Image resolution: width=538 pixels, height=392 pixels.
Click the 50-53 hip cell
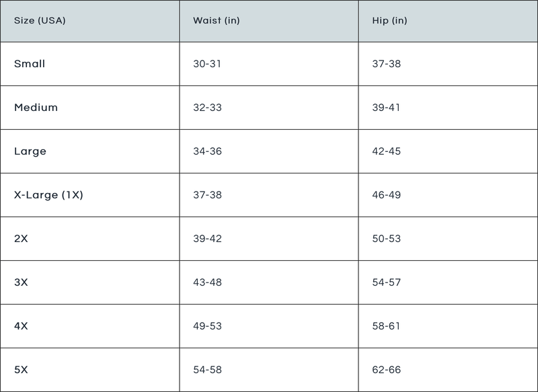coord(386,239)
